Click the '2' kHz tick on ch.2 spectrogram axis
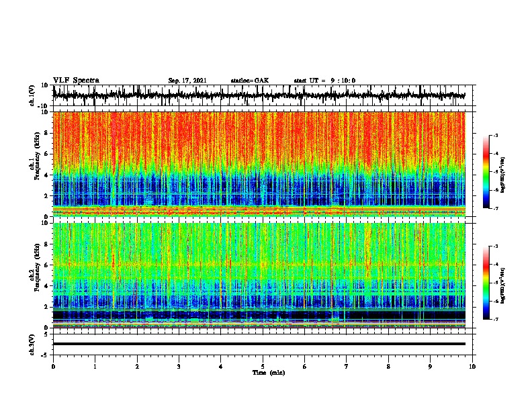 [x=46, y=307]
